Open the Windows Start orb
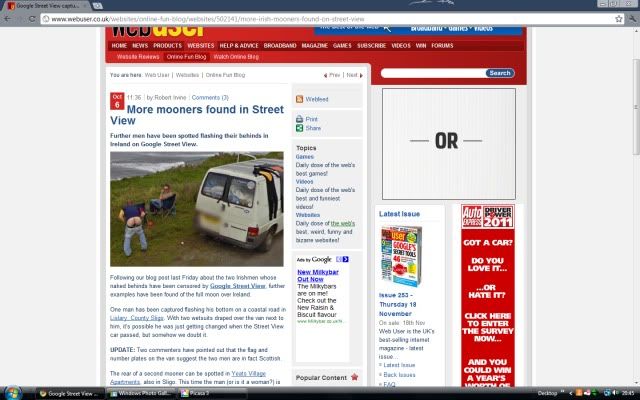 (x=13, y=393)
